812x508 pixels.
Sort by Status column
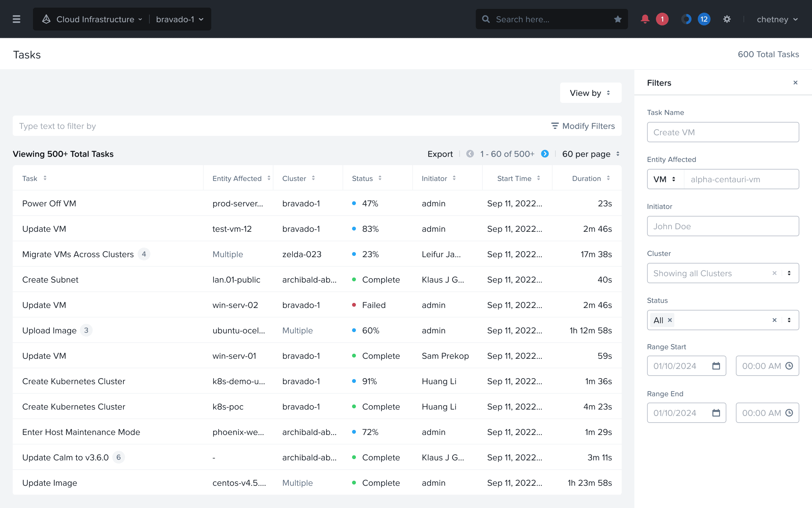380,178
